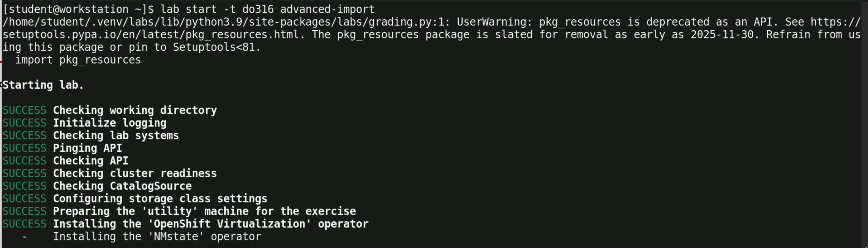Click the "Checking lab systems" line

(116, 135)
